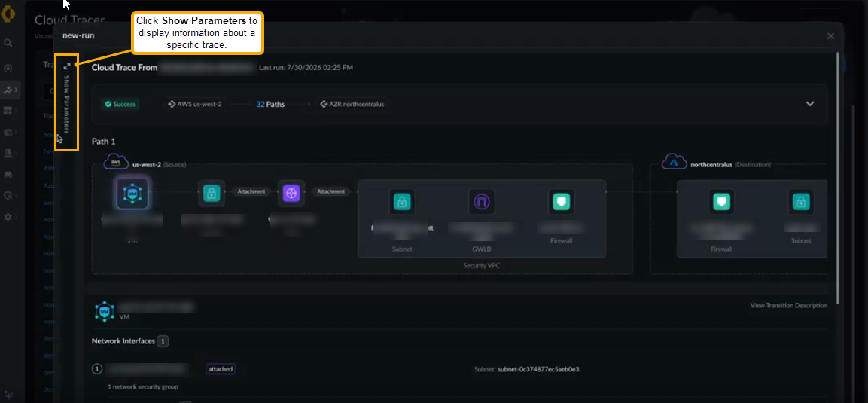Open the settings gear sidebar icon

pyautogui.click(x=8, y=218)
